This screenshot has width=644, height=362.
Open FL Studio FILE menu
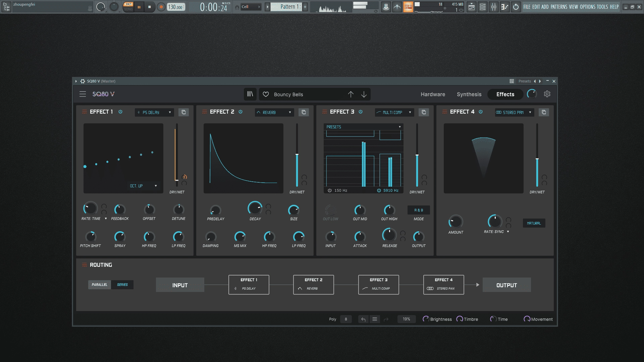(527, 7)
